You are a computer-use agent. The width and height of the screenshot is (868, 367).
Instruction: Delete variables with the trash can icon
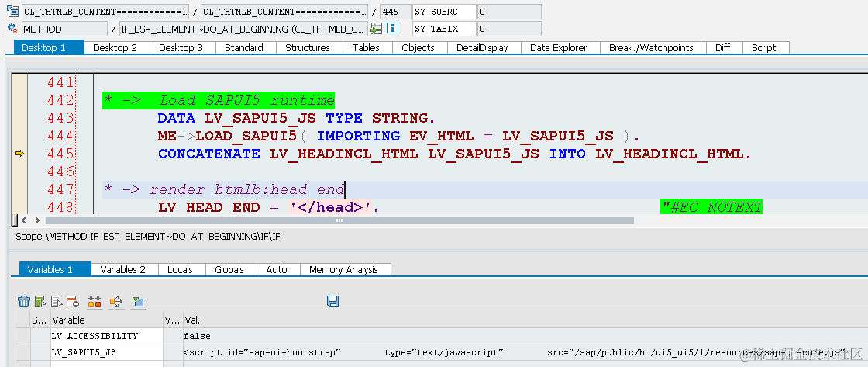click(24, 302)
